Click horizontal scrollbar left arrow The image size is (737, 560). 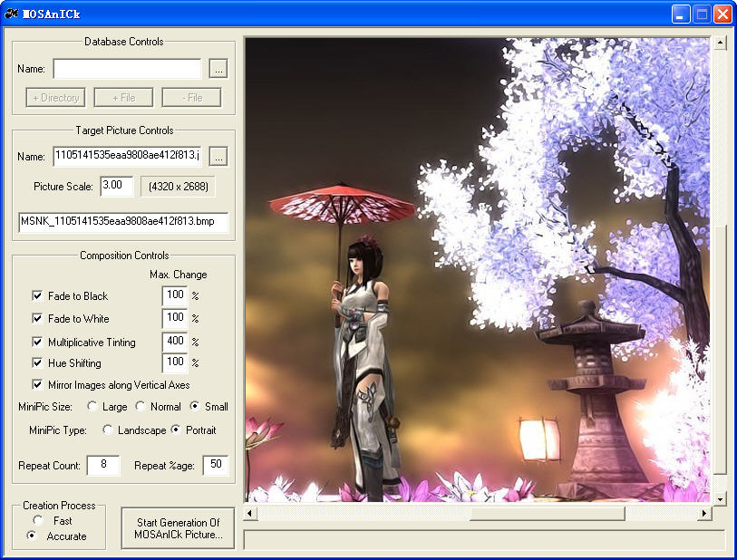point(250,513)
